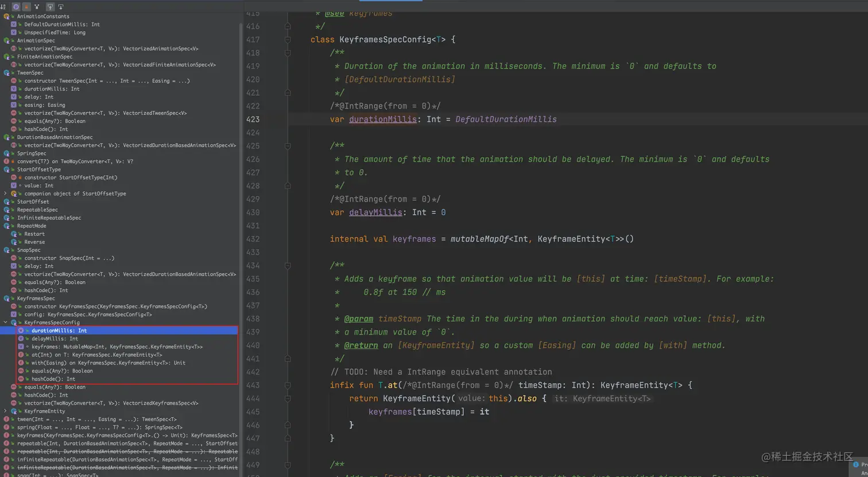This screenshot has width=868, height=477.
Task: Click property icon beside DefaultDurationMillis
Action: pos(14,25)
